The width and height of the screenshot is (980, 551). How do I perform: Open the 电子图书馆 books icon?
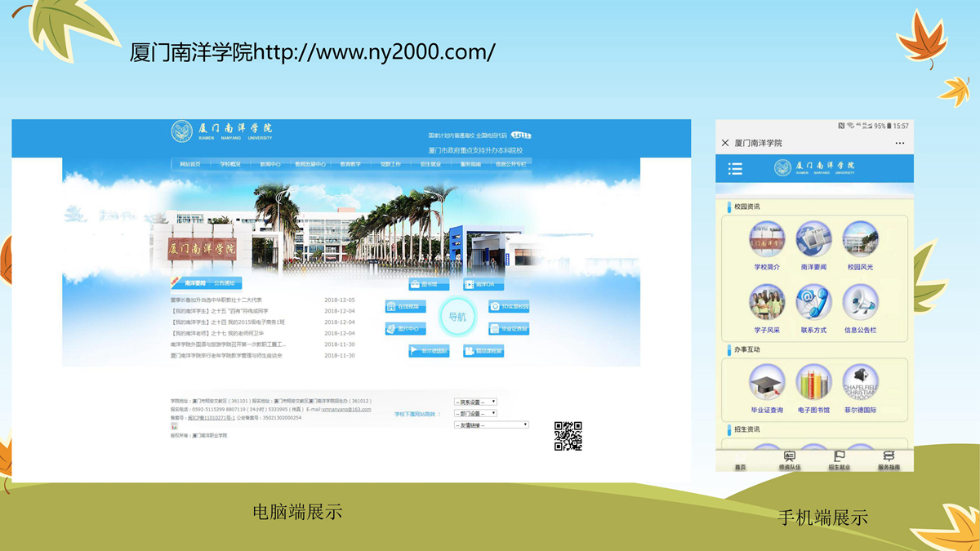(x=813, y=383)
